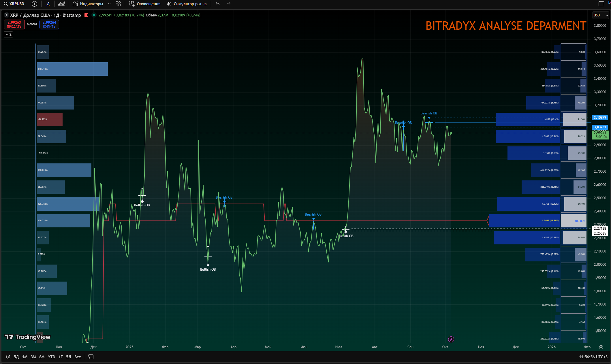Click the green market status dot
The width and height of the screenshot is (611, 364).
click(x=94, y=15)
